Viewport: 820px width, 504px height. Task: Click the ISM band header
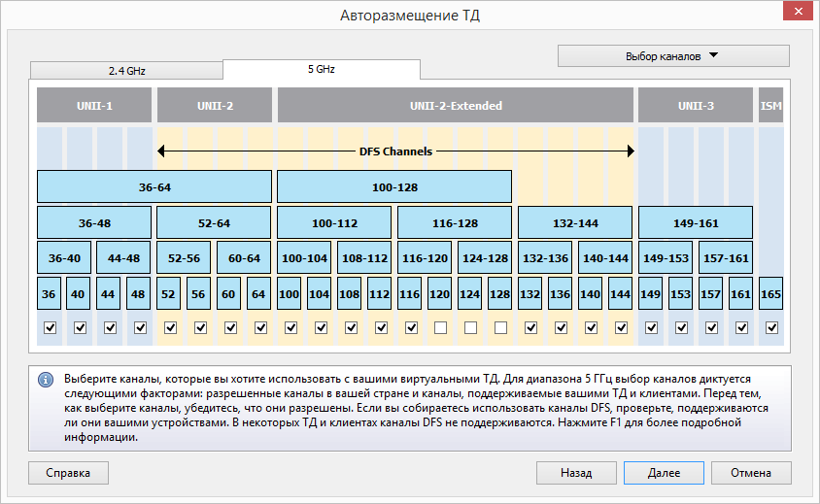coord(770,105)
